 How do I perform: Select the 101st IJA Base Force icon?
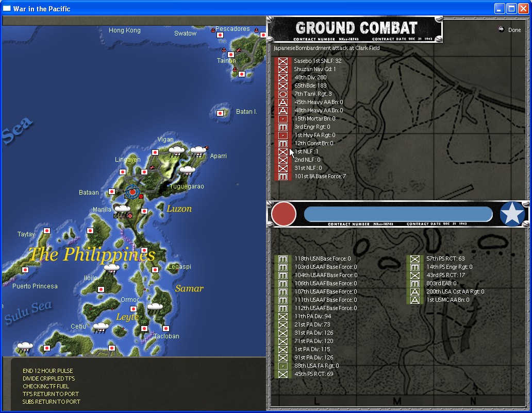click(x=283, y=177)
